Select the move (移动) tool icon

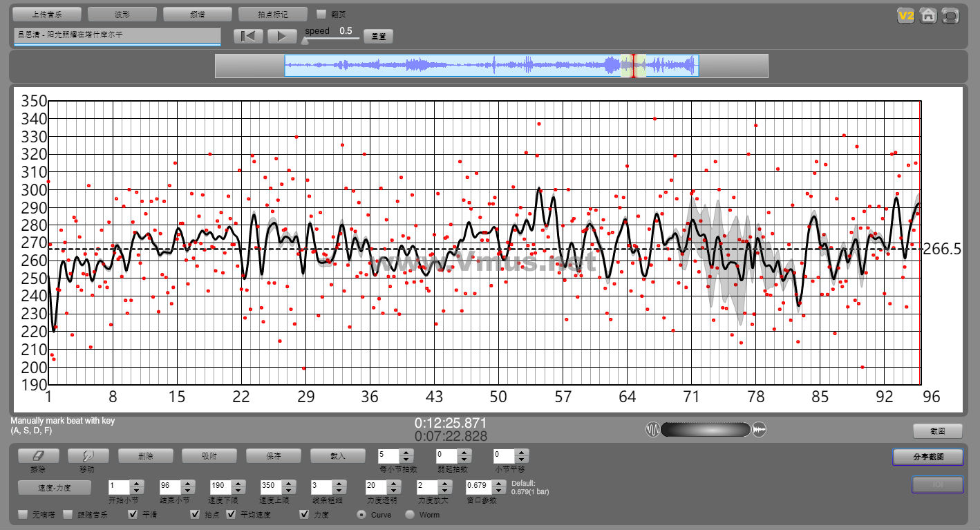tap(88, 456)
